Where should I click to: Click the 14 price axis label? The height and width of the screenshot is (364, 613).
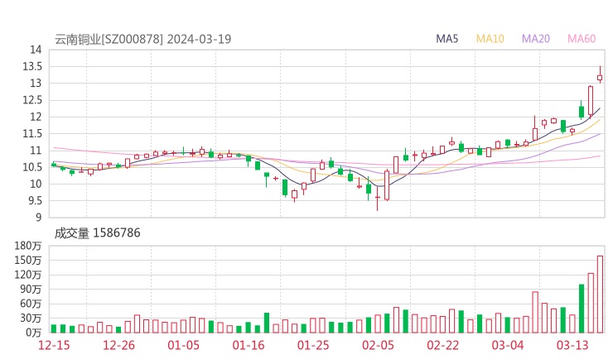[36, 50]
